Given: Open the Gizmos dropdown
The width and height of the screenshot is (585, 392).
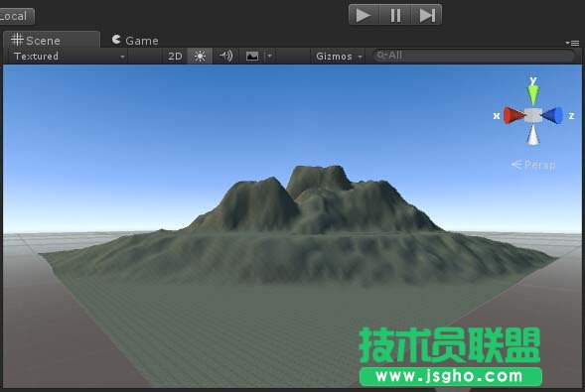Looking at the screenshot, I should [x=339, y=57].
